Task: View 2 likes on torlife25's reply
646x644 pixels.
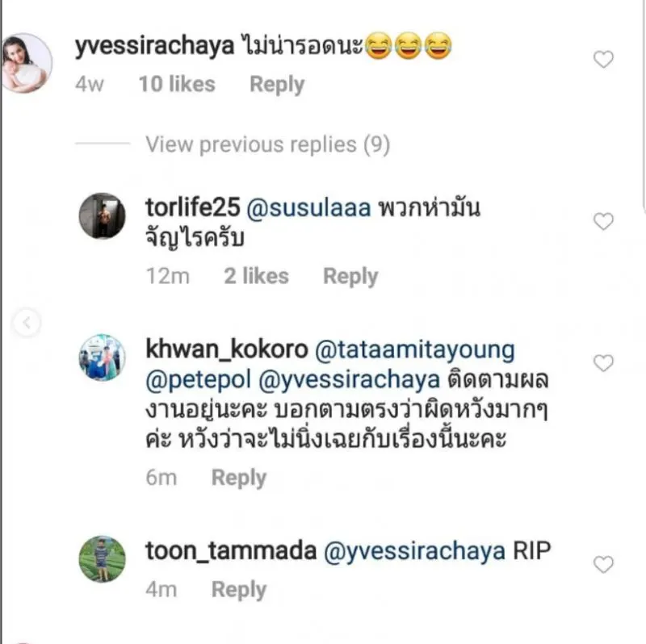Action: pyautogui.click(x=256, y=277)
